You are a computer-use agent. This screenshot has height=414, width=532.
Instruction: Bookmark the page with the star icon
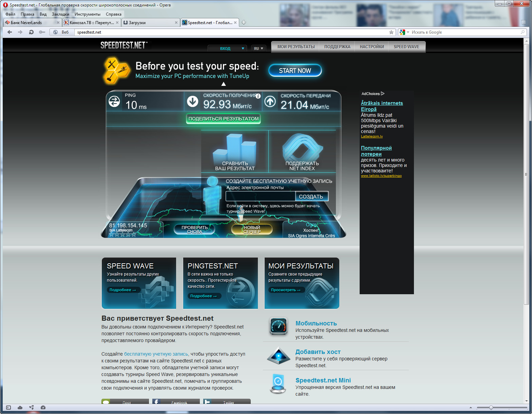[391, 32]
